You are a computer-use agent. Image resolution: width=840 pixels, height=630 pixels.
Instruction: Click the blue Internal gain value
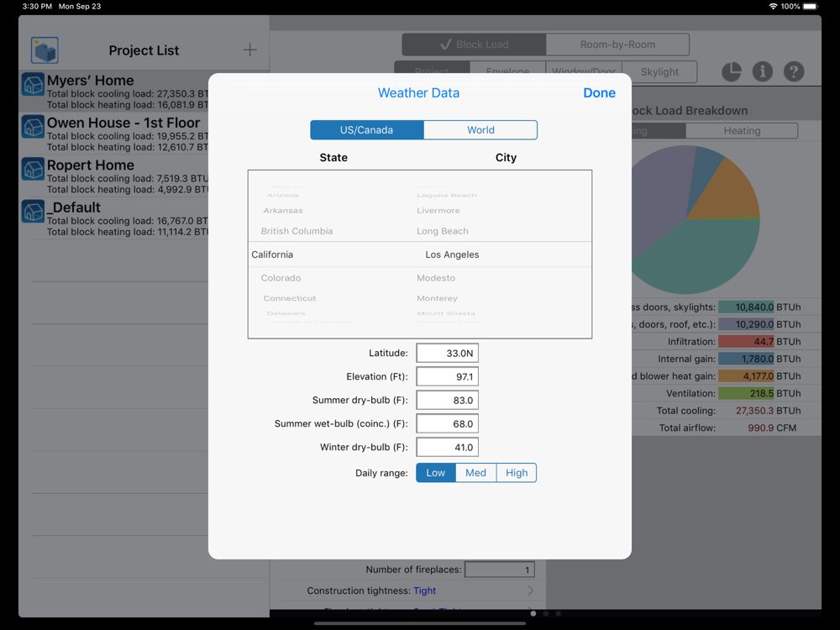click(746, 359)
